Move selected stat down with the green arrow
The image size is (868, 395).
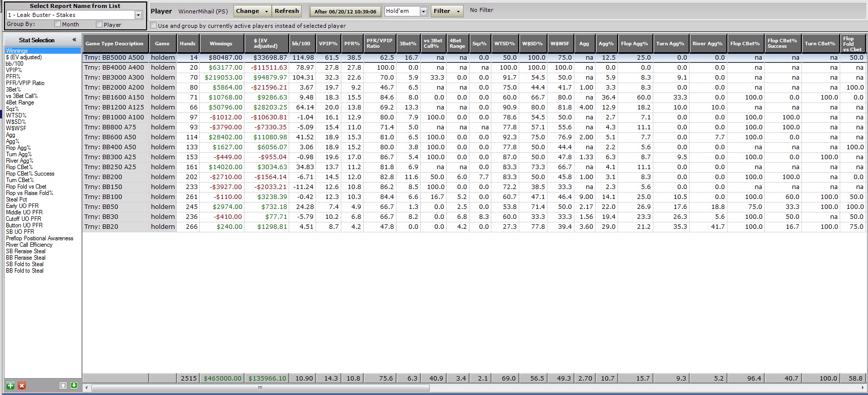(74, 386)
